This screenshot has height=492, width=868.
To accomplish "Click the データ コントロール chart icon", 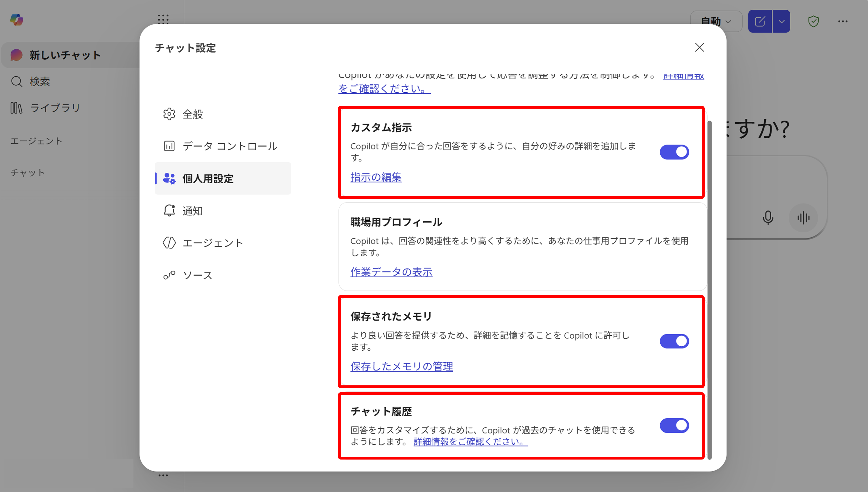I will 169,146.
